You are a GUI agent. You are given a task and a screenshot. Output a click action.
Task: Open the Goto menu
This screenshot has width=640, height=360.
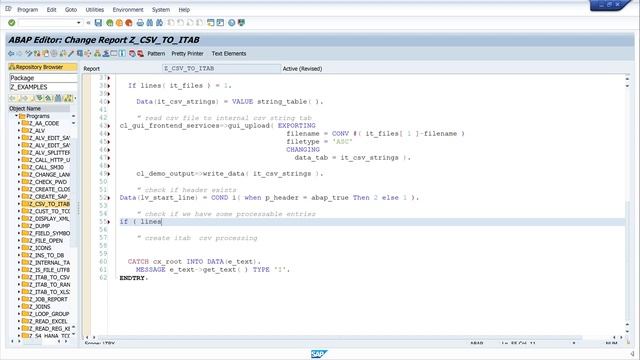[x=71, y=10]
